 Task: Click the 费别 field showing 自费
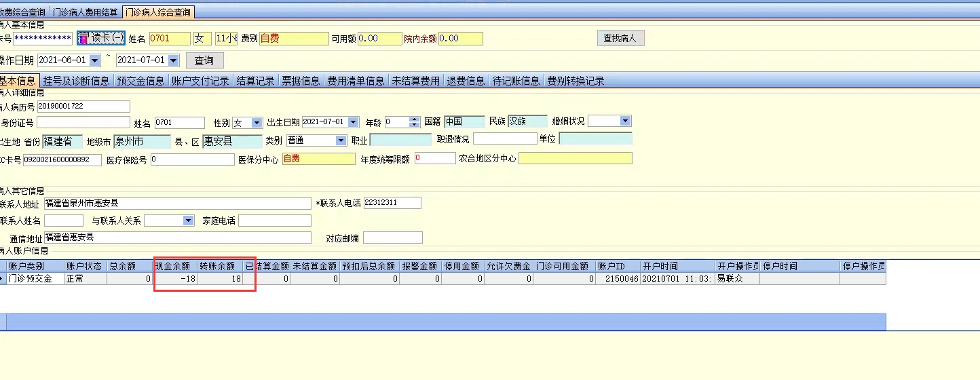coord(294,39)
